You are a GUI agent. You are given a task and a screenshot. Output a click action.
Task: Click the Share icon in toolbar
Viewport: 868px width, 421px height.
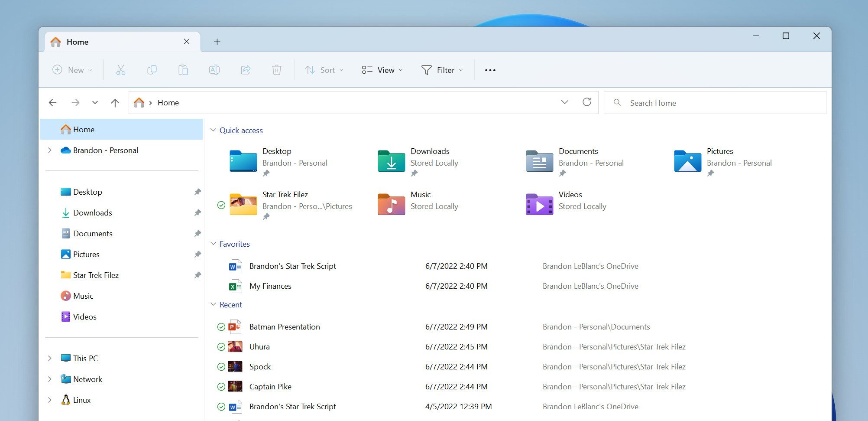[246, 70]
